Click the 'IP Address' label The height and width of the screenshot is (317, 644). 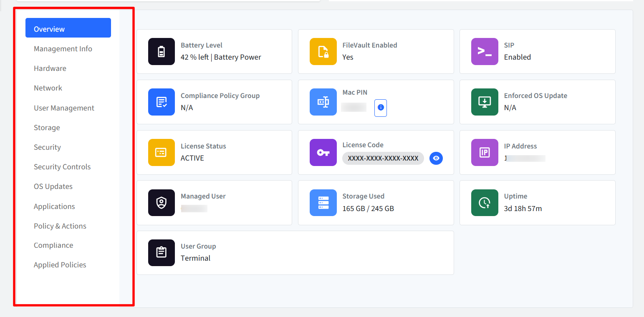520,146
